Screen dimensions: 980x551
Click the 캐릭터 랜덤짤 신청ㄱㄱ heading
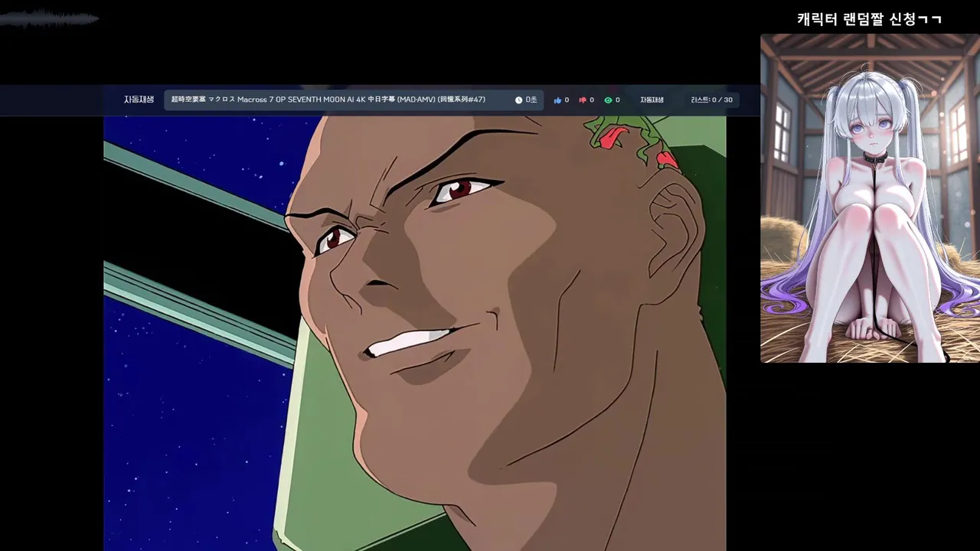[869, 19]
